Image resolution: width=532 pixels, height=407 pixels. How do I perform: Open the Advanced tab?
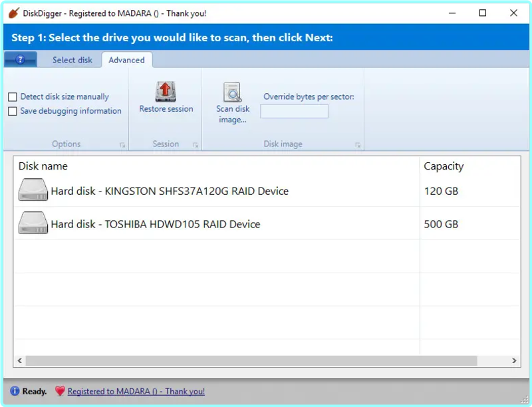pyautogui.click(x=126, y=60)
